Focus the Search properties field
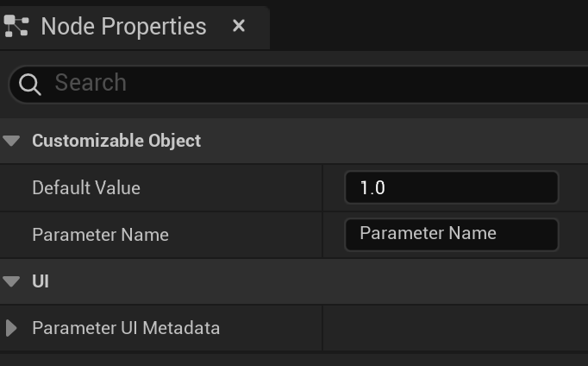This screenshot has width=588, height=366. tap(298, 84)
